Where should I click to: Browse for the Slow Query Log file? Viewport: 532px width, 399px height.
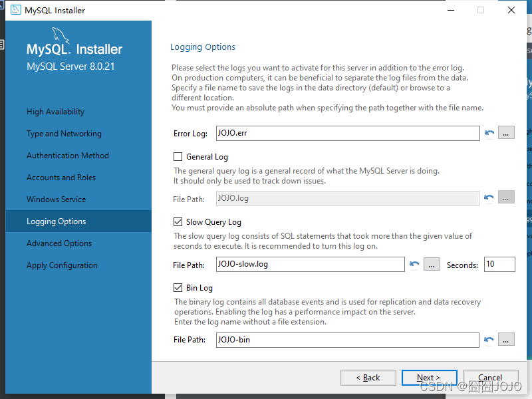432,264
